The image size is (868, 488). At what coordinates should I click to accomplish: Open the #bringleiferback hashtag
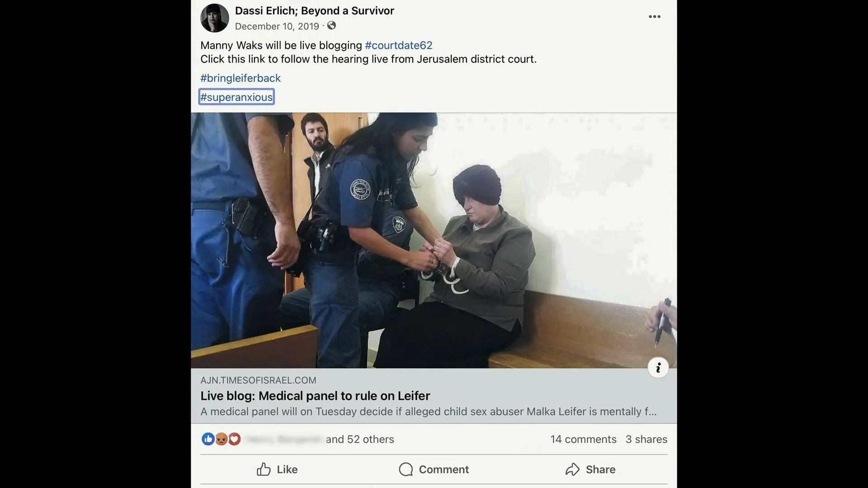pos(241,78)
